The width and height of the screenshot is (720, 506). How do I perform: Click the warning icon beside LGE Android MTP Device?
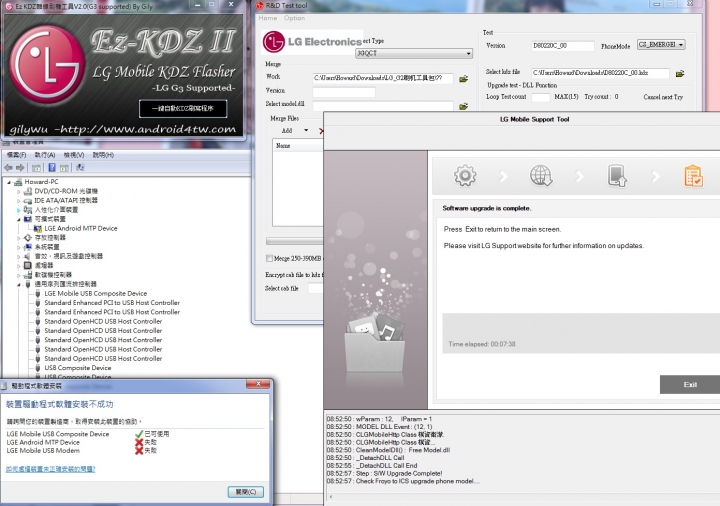[38, 228]
